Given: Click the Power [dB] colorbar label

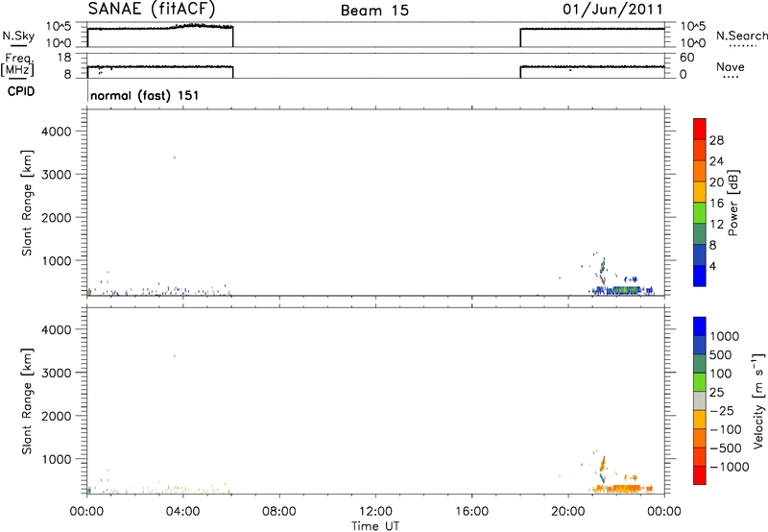Looking at the screenshot, I should coord(732,204).
